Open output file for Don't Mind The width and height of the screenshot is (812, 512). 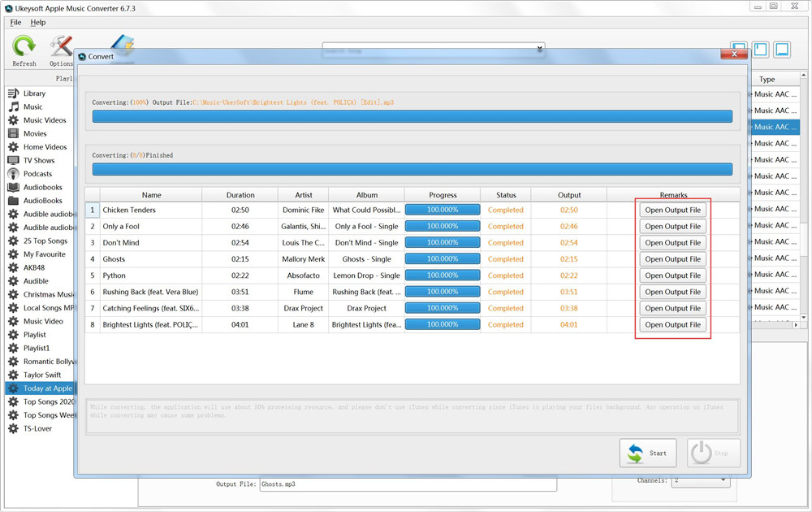672,242
